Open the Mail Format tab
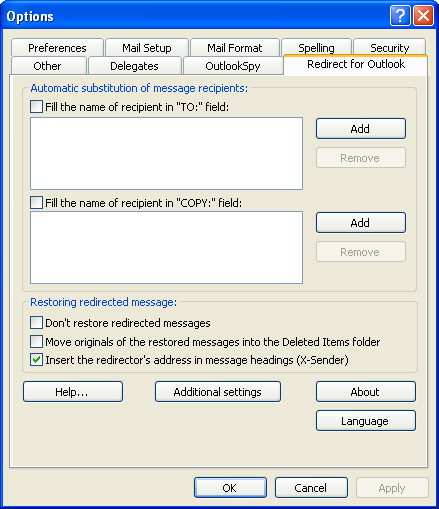Screen dimensions: 439x509 [235, 48]
